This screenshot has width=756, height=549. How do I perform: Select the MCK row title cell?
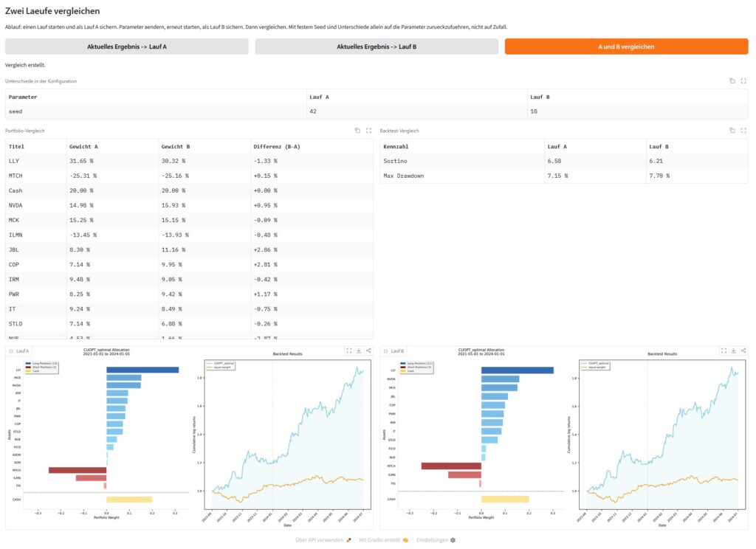(35, 221)
